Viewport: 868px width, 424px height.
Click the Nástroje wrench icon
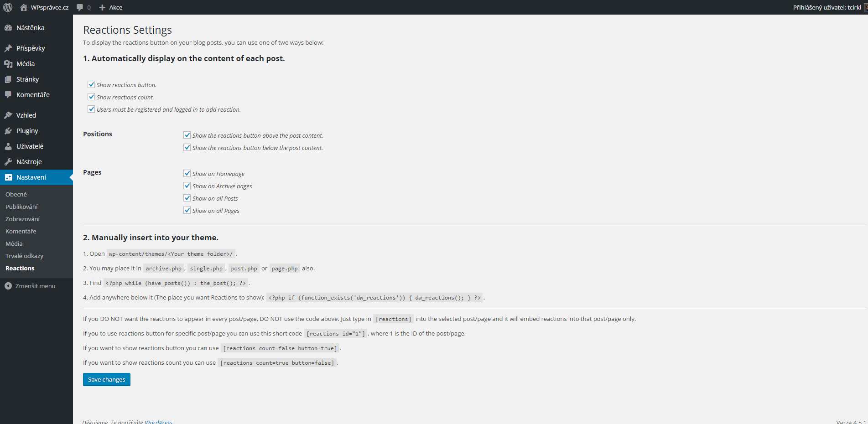8,162
